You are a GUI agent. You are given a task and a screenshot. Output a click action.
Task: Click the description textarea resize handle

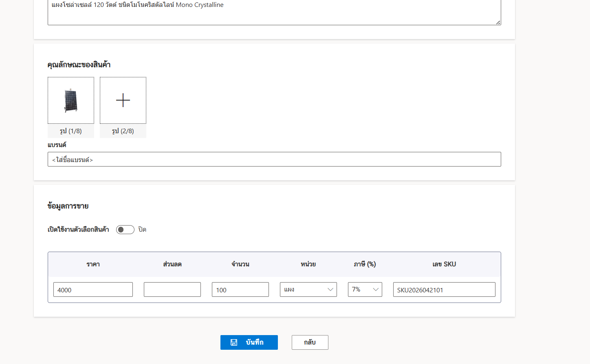click(498, 22)
